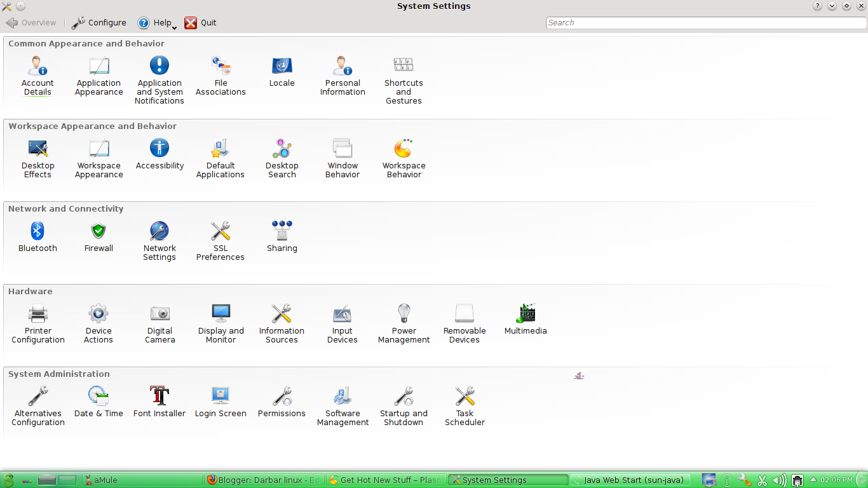Open the window options chevron at top right
The image size is (868, 488).
point(831,6)
